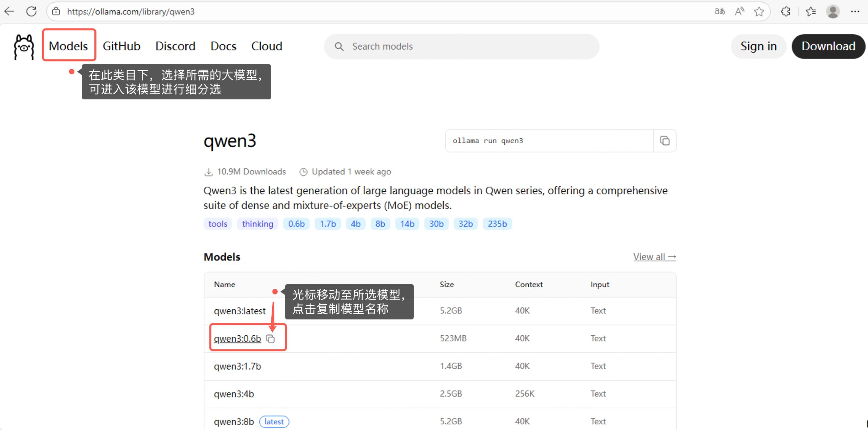Focus the Search models field
Image resolution: width=868 pixels, height=430 pixels.
461,46
